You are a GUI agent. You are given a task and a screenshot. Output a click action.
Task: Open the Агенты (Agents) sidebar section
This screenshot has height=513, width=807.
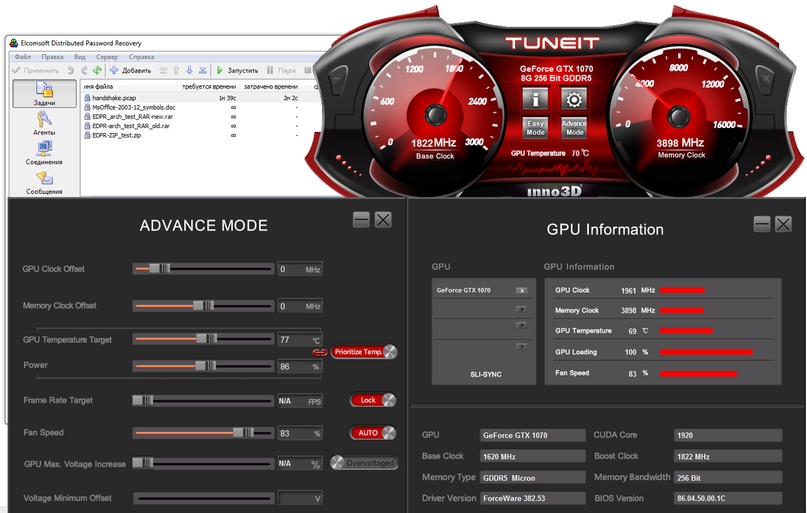[44, 123]
